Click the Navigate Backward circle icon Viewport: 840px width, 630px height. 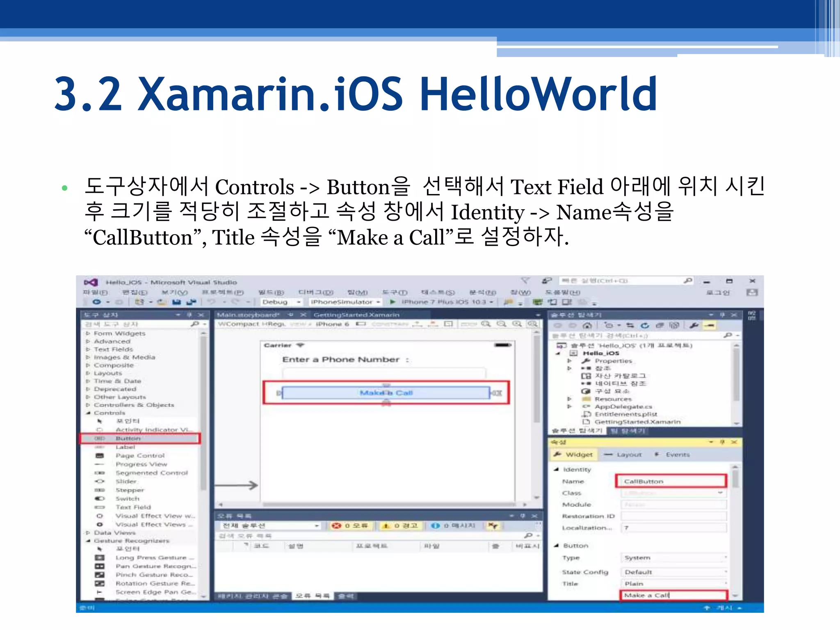click(97, 302)
